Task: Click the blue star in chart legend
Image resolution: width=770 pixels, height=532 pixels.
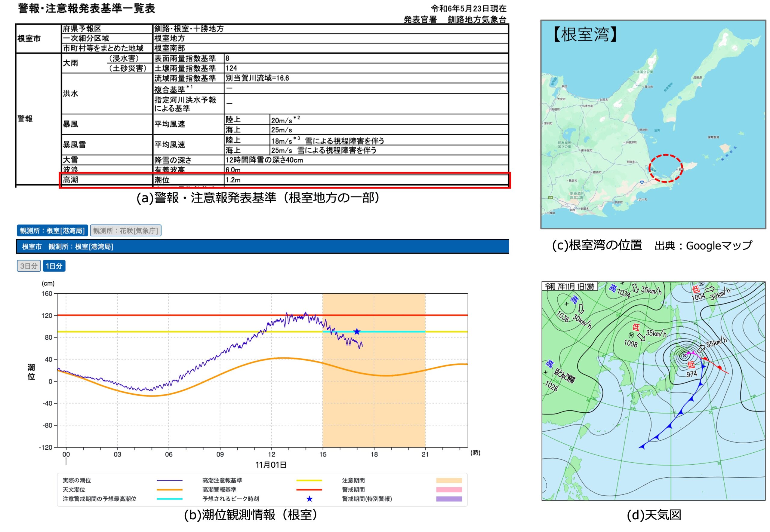Action: click(310, 499)
